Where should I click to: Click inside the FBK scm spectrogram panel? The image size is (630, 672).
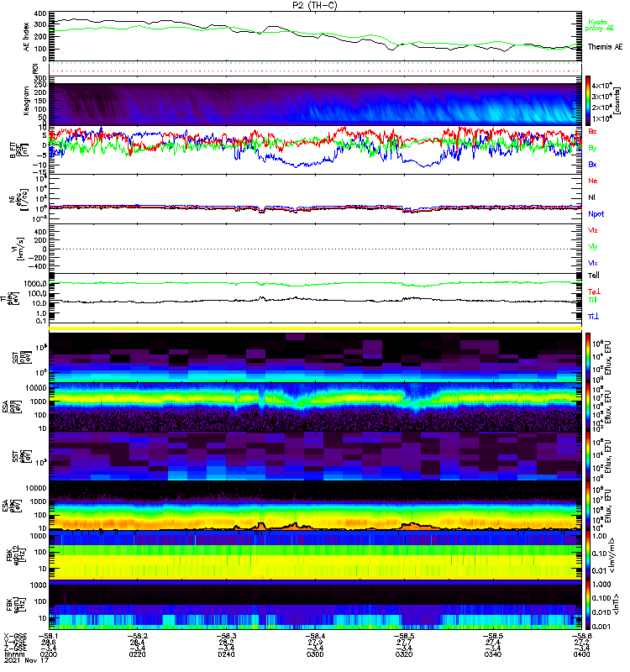tap(316, 605)
